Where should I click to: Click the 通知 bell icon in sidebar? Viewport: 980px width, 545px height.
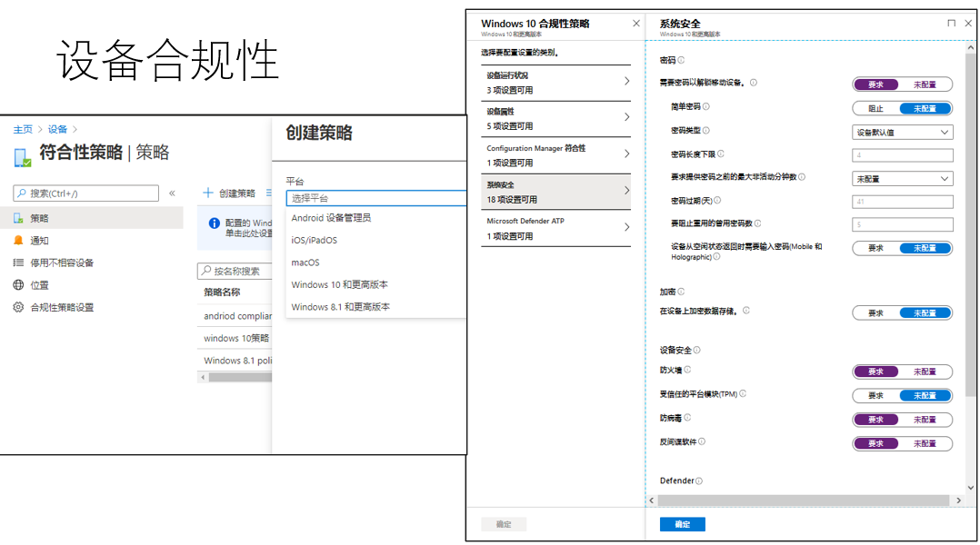pos(18,241)
